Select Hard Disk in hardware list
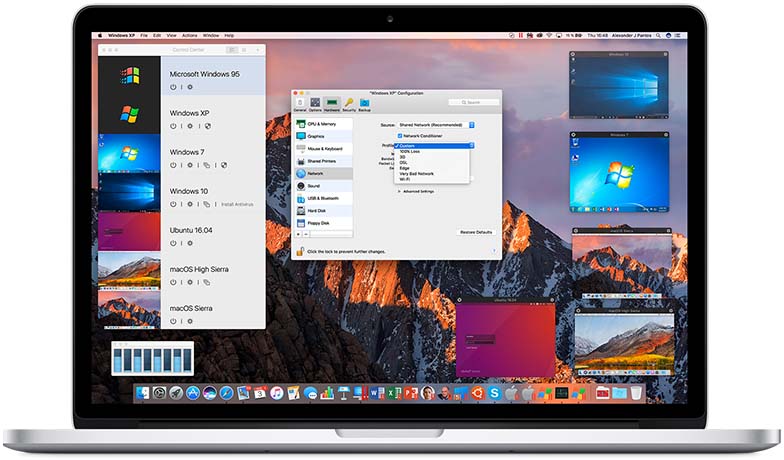The height and width of the screenshot is (460, 784). tap(324, 210)
